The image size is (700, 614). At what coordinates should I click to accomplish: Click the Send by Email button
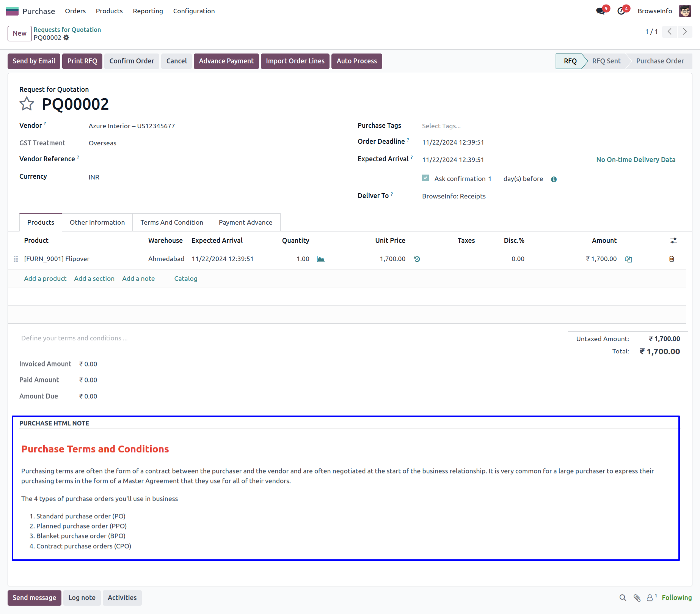34,61
